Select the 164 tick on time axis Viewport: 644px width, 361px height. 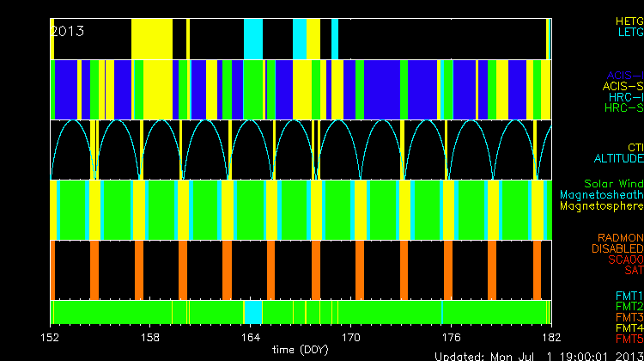pos(251,338)
